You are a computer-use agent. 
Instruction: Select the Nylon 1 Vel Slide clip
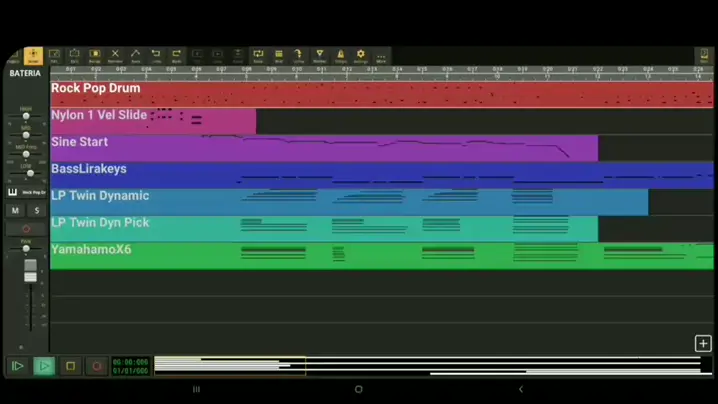(153, 121)
